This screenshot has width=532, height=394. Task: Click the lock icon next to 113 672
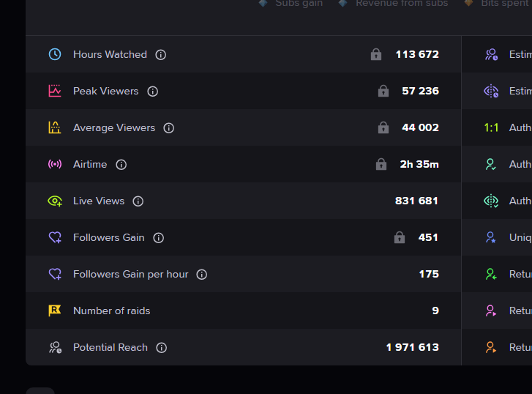376,54
